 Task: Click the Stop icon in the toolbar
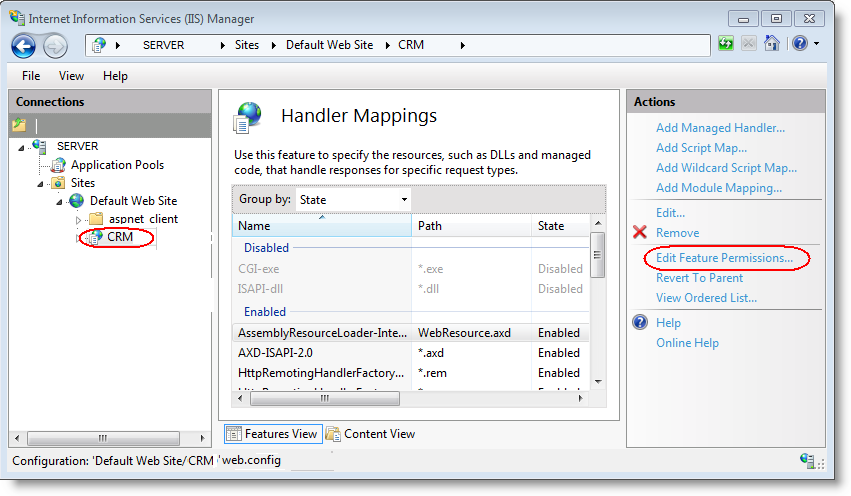click(x=749, y=44)
